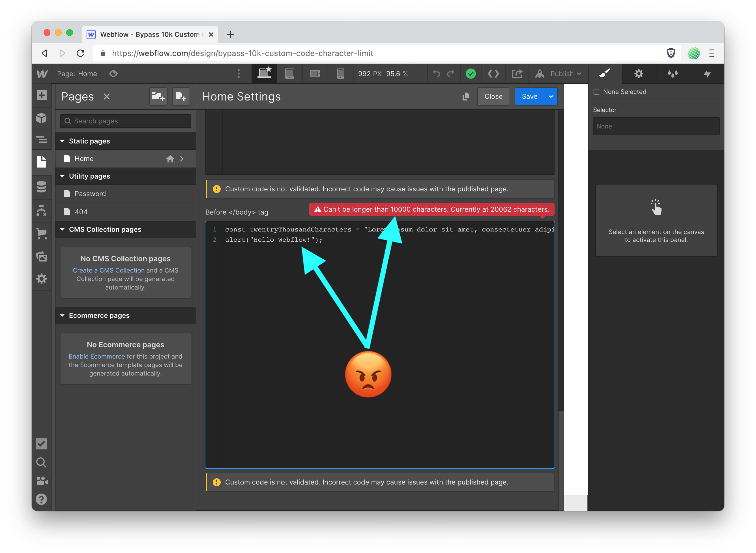This screenshot has height=553, width=756.
Task: Collapse the Ecommerce pages section
Action: [x=126, y=315]
